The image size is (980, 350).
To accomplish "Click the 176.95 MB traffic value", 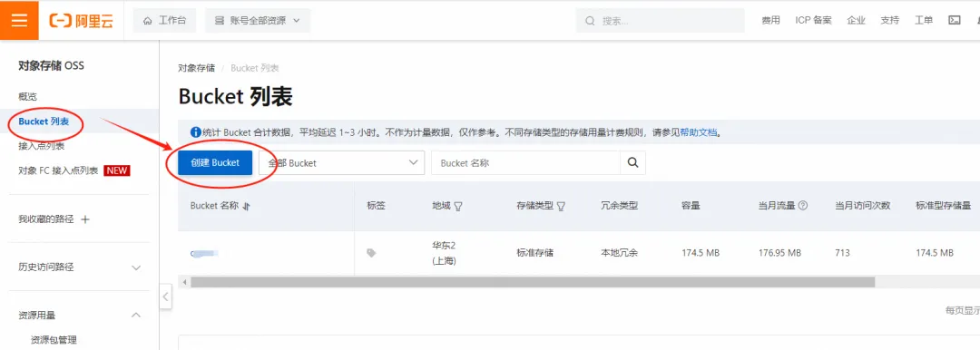I will click(x=779, y=253).
